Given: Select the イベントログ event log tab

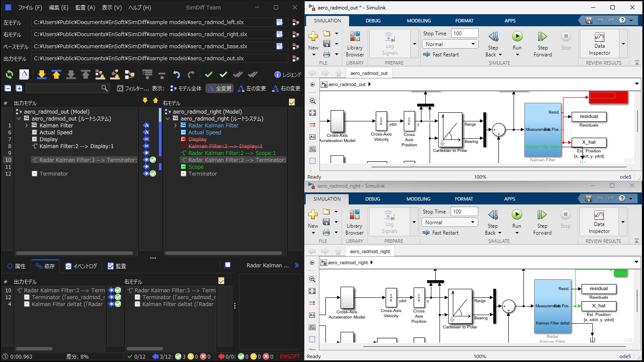Looking at the screenshot, I should 81,266.
